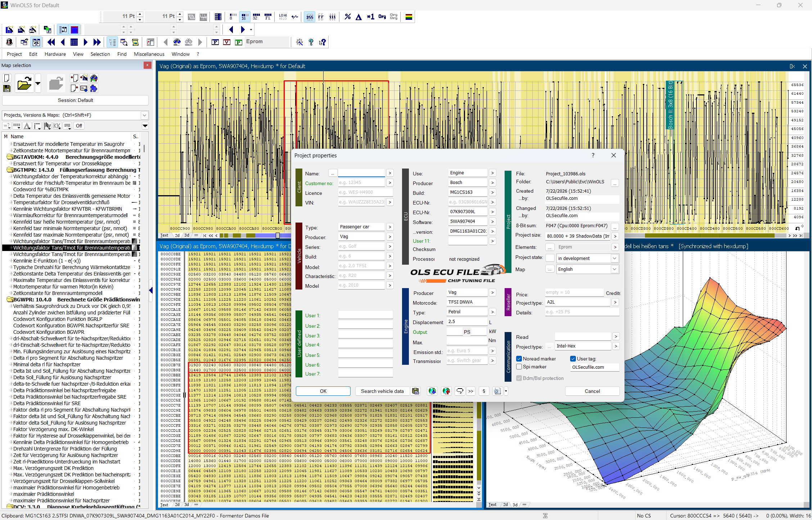Select the BGWPR: 10.4.0 folder row
812x520 pixels.
pos(73,300)
